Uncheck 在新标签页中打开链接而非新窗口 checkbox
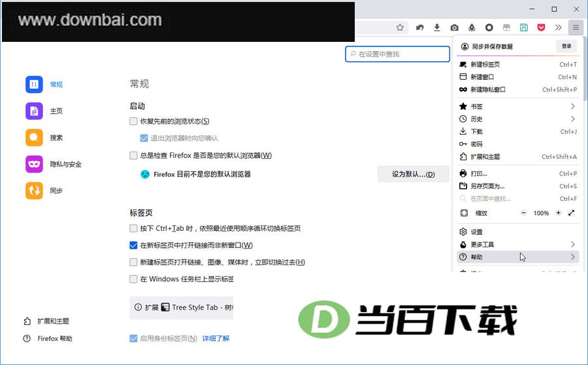588x365 pixels. (133, 245)
